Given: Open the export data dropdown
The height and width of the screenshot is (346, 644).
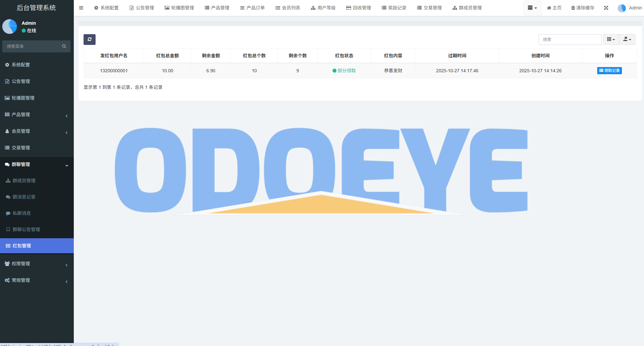Looking at the screenshot, I should click(x=627, y=39).
